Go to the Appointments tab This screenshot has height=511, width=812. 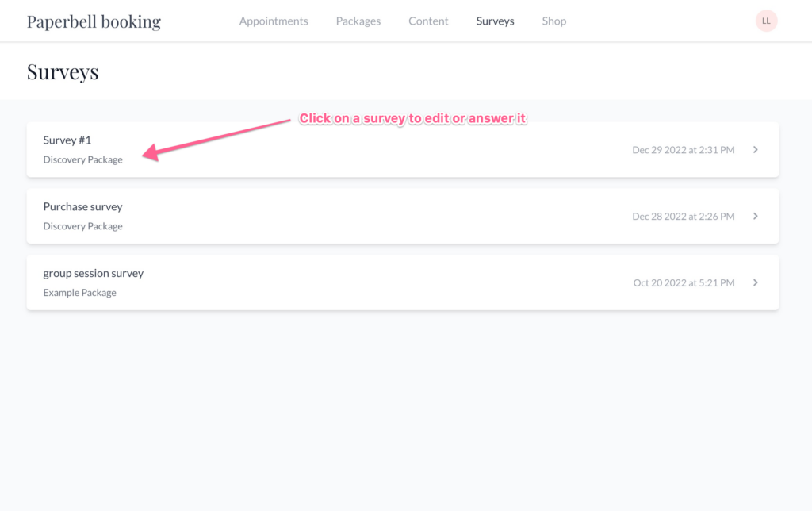[x=274, y=21]
